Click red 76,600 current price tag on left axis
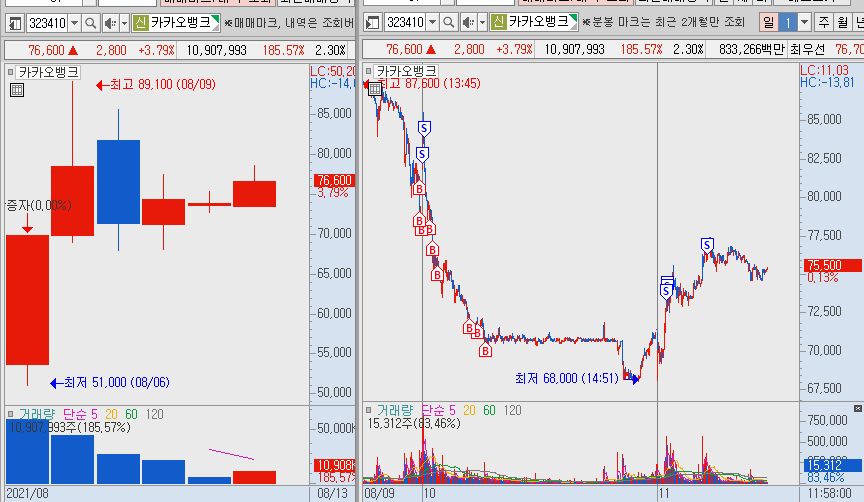The width and height of the screenshot is (864, 502). [334, 180]
